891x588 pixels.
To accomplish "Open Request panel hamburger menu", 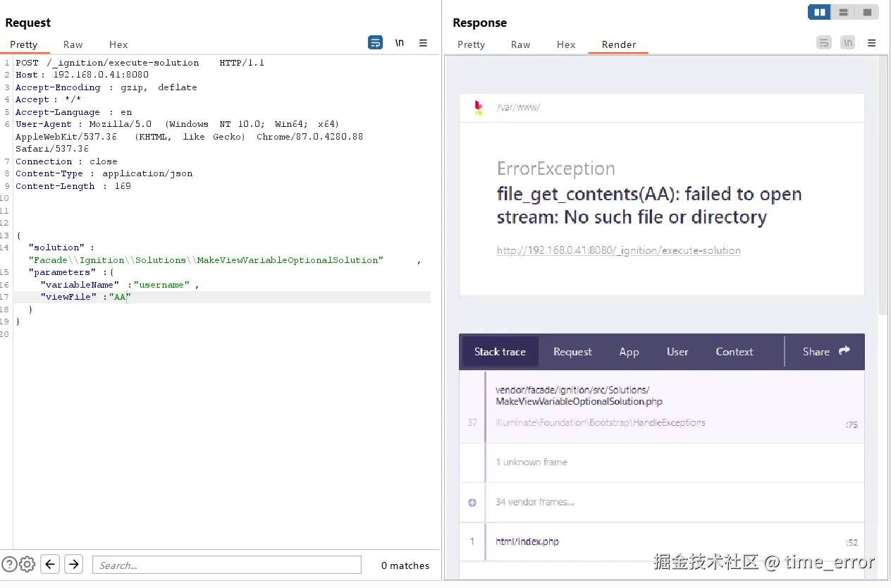I will pos(423,43).
